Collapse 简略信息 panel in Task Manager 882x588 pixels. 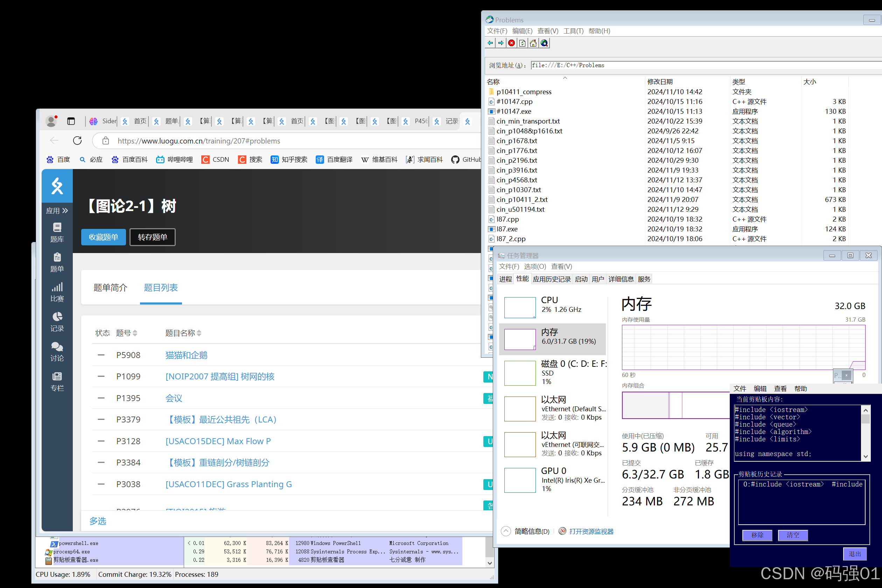505,531
